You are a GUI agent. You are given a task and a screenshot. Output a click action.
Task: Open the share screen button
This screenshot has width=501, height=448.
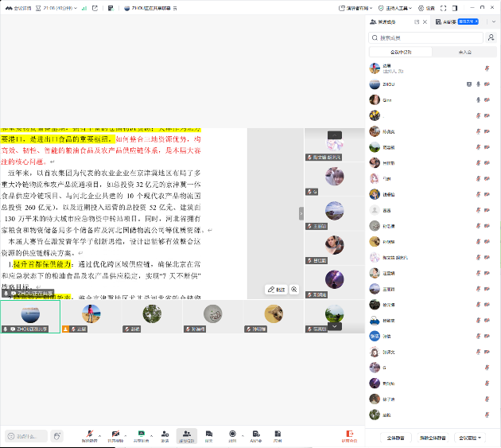(141, 434)
